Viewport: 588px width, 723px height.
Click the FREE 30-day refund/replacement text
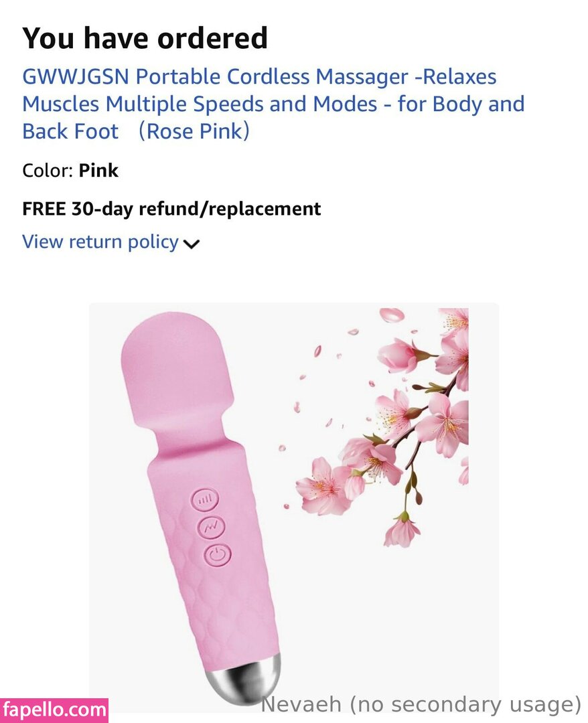[x=171, y=209]
